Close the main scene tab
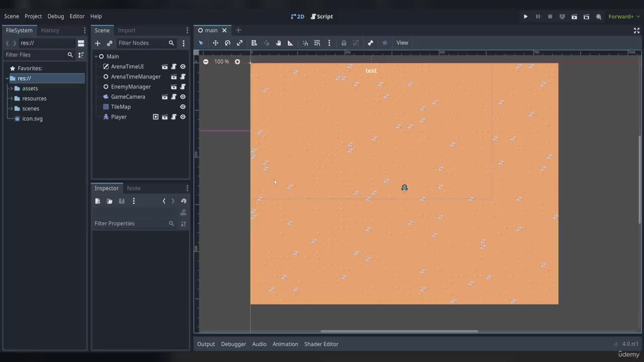 click(x=224, y=30)
